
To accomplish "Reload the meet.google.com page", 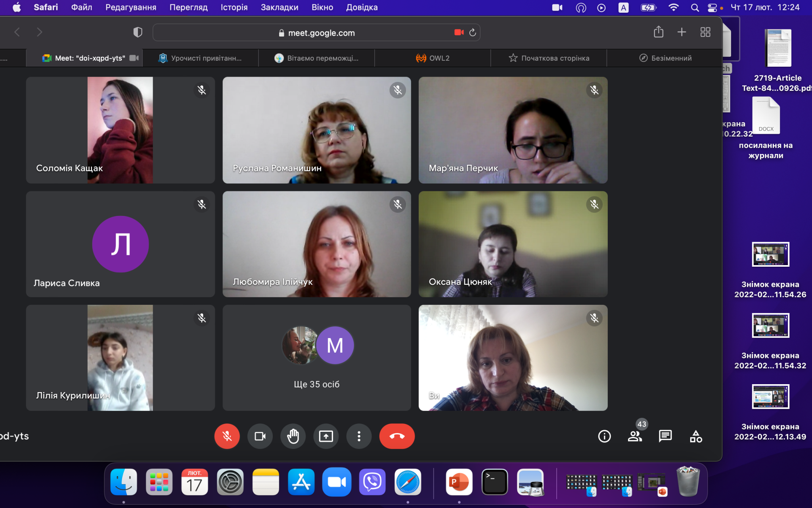I will [x=473, y=33].
